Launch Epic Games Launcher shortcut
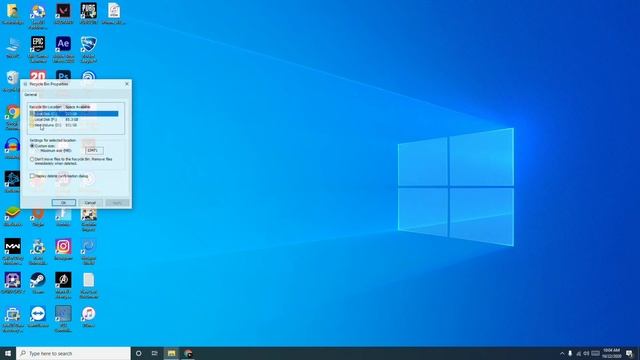This screenshot has width=640, height=360. [x=38, y=48]
